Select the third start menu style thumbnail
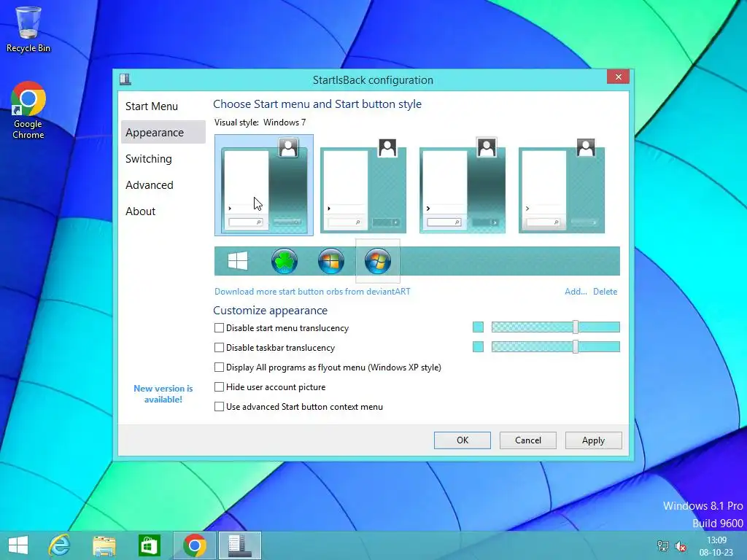The image size is (747, 560). [462, 185]
